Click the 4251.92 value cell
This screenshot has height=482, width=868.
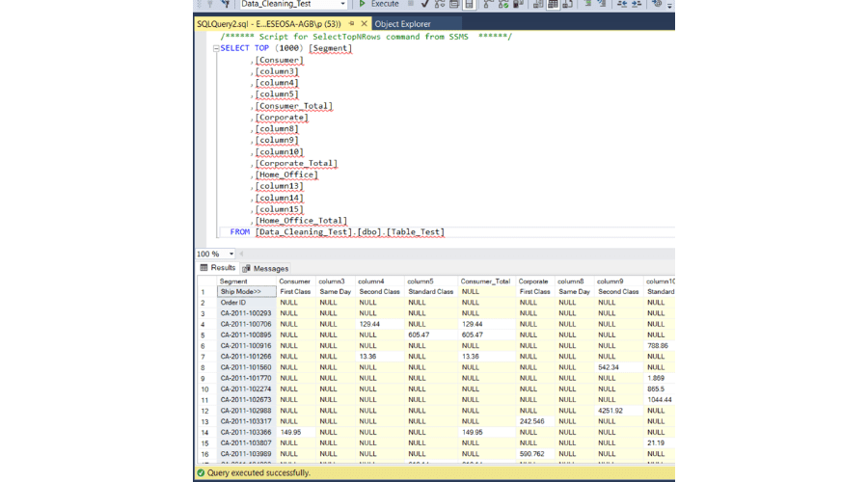coord(618,411)
